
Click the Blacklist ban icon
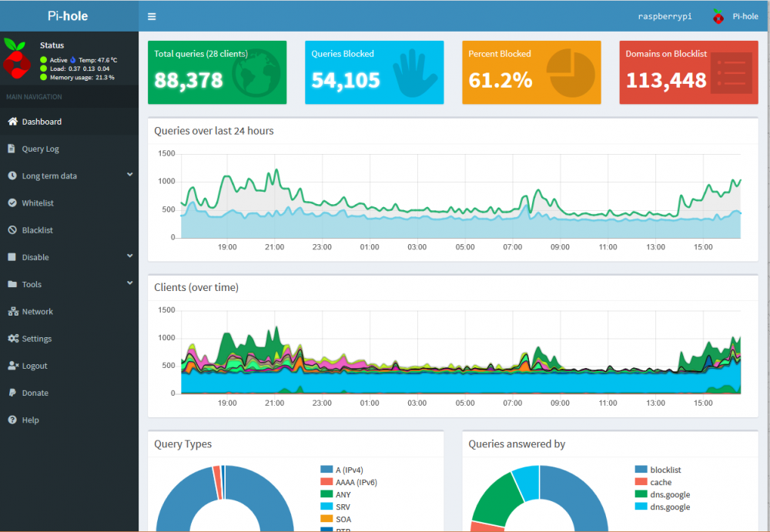[12, 229]
